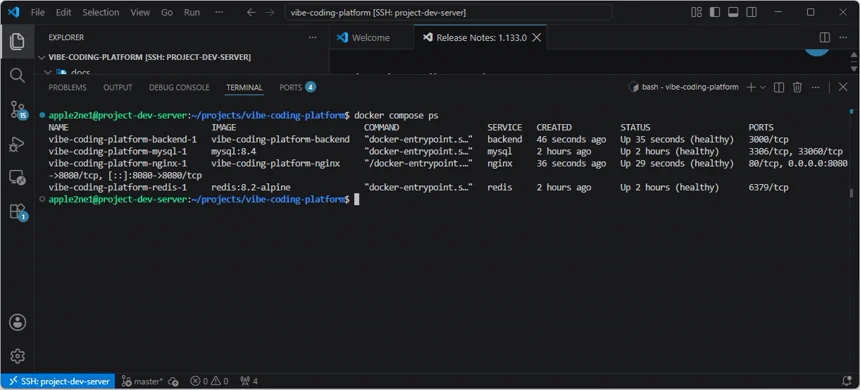This screenshot has width=860, height=390.
Task: Click the publish changes cloud icon
Action: pyautogui.click(x=173, y=381)
